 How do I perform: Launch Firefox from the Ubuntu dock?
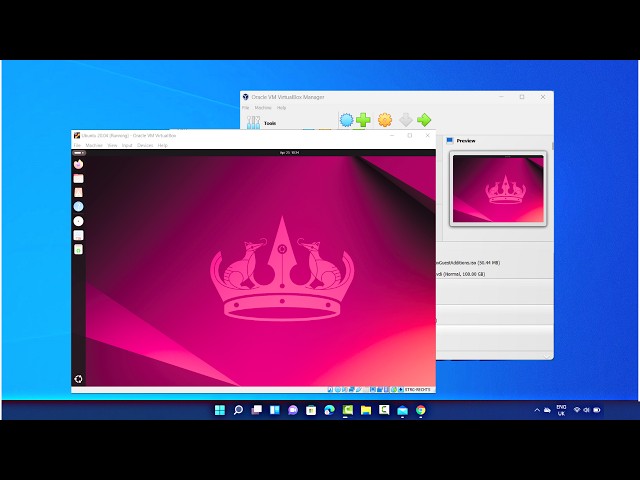pyautogui.click(x=78, y=164)
